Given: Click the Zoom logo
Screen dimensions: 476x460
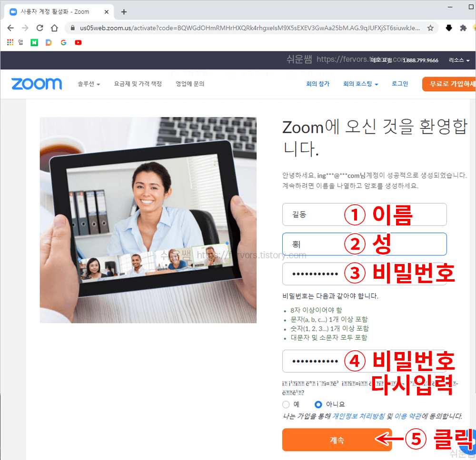Looking at the screenshot, I should point(37,84).
